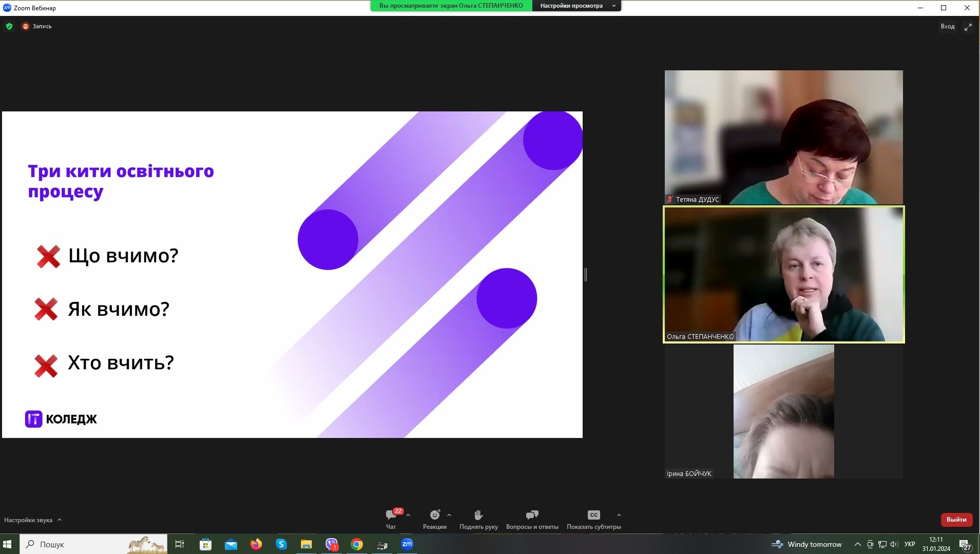The image size is (980, 554).
Task: Click the Вход view button
Action: (x=948, y=27)
